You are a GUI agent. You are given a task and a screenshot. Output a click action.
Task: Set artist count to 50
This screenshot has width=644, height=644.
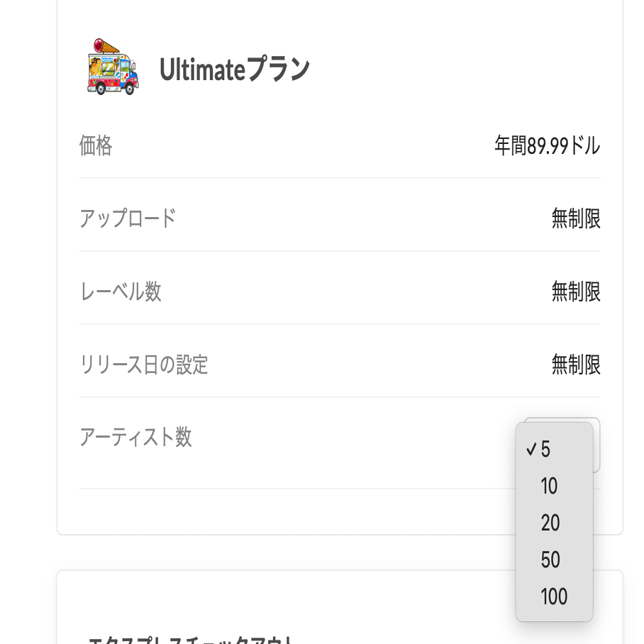click(x=550, y=560)
